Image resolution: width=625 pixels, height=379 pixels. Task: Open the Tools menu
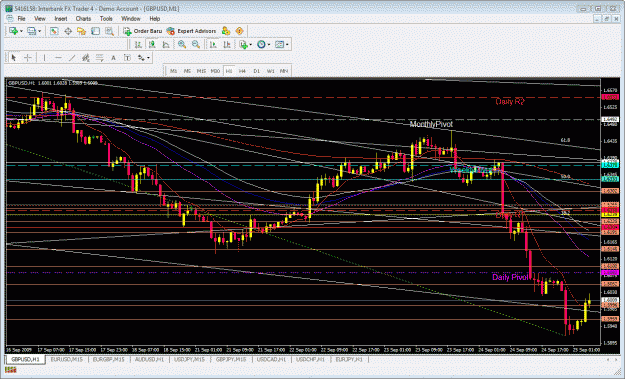pos(106,19)
